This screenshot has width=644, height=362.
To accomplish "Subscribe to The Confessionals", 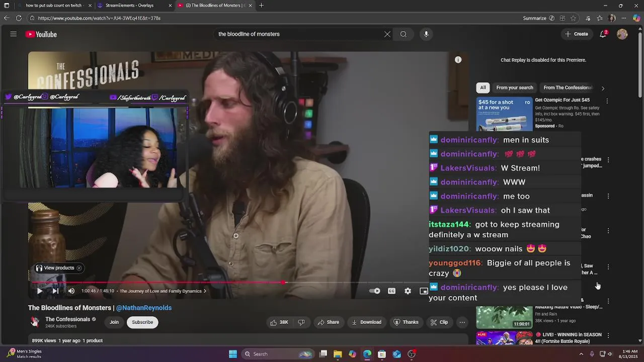I will (x=142, y=322).
